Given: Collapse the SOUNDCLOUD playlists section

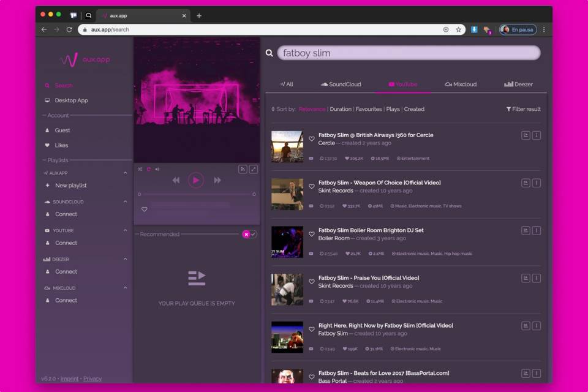Looking at the screenshot, I should click(x=125, y=202).
